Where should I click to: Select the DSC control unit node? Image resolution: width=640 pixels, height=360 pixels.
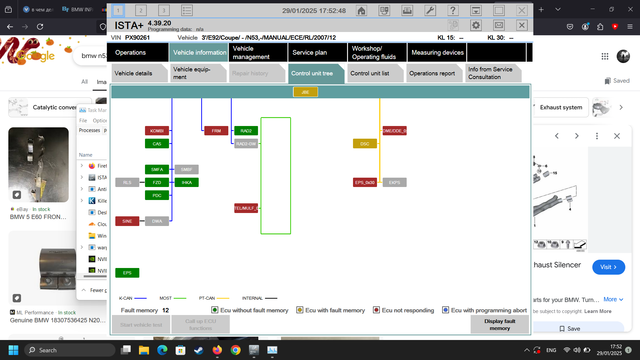365,144
